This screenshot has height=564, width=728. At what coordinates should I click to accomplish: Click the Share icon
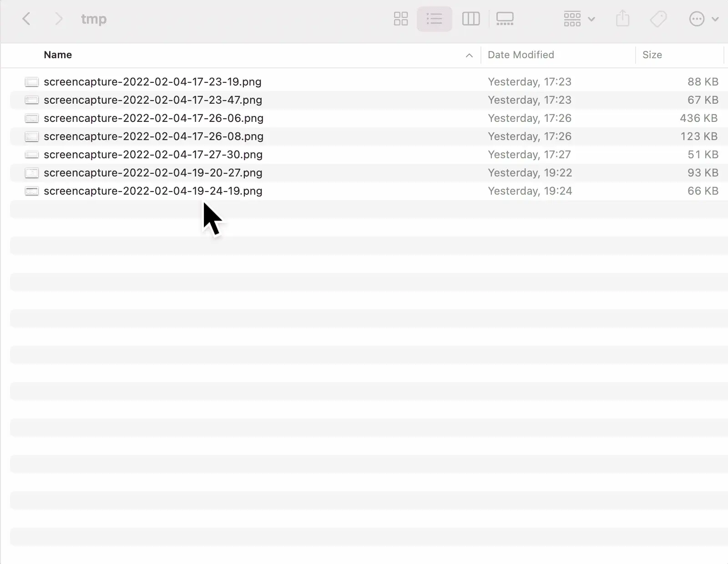[x=622, y=19]
